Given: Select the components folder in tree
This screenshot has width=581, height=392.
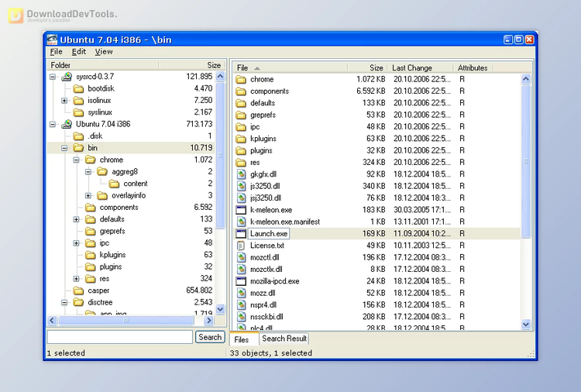Looking at the screenshot, I should 119,208.
